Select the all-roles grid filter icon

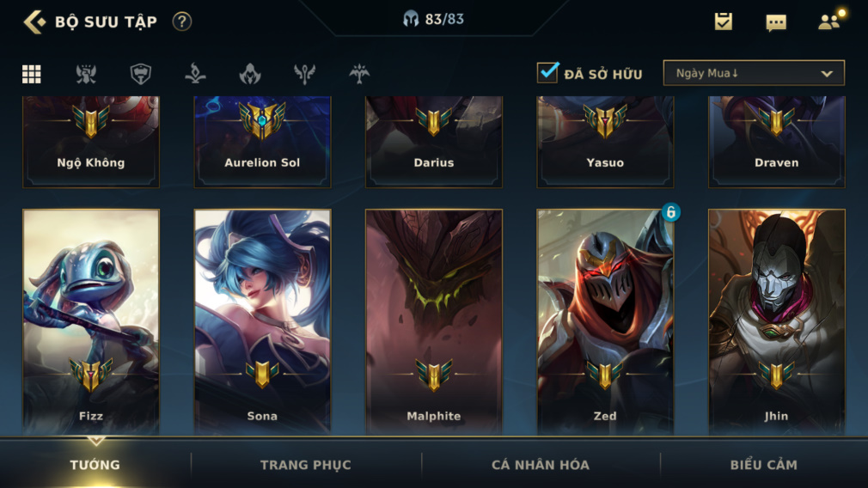32,74
